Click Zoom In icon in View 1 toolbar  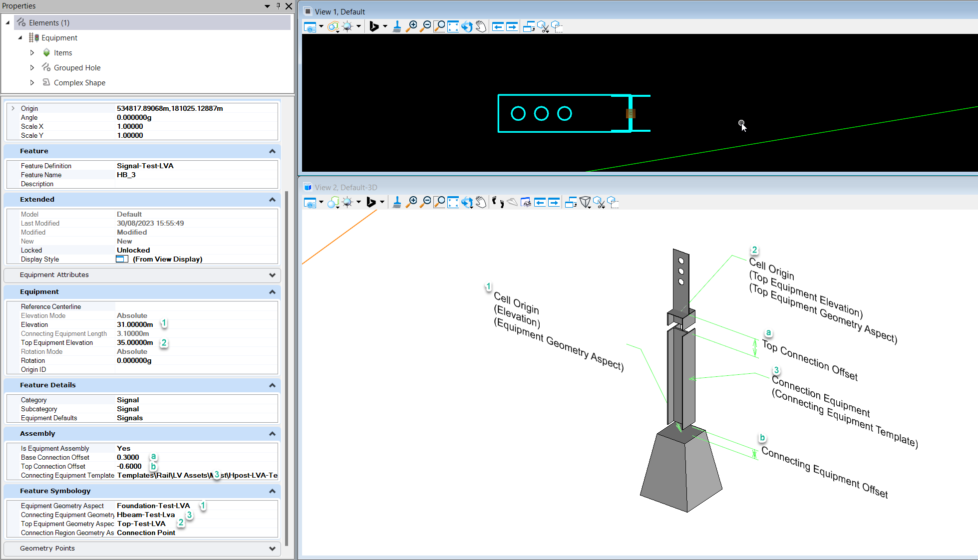(x=411, y=26)
